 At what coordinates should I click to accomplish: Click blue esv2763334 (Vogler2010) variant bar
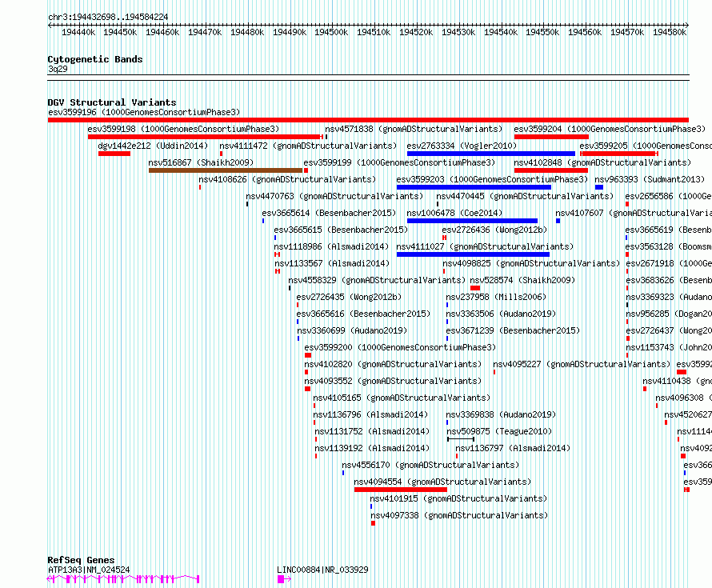[491, 154]
